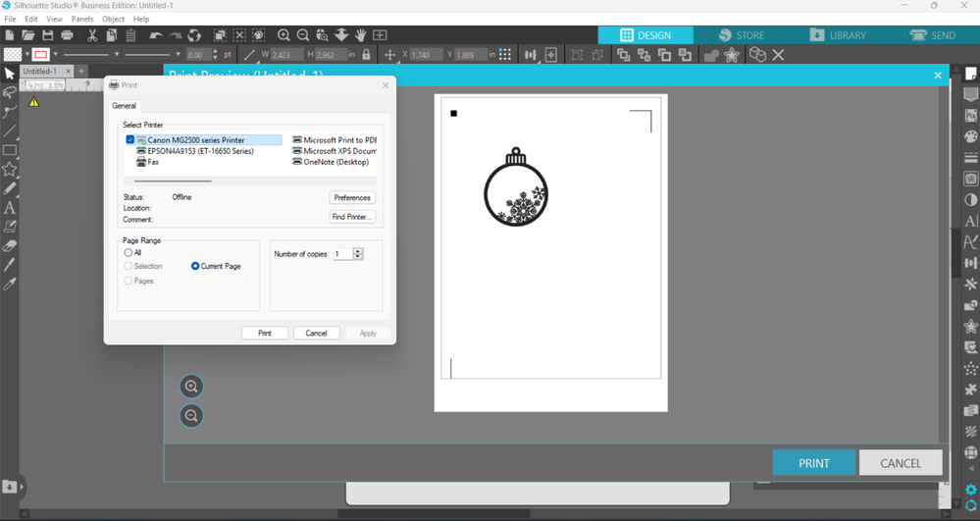Select the All page range option
Viewport: 980px width, 521px height.
(129, 253)
